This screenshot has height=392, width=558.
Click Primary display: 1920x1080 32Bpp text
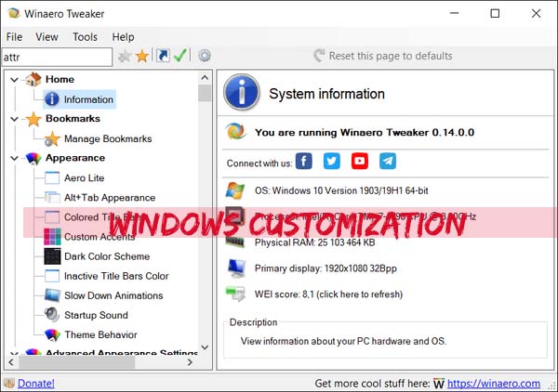click(325, 268)
